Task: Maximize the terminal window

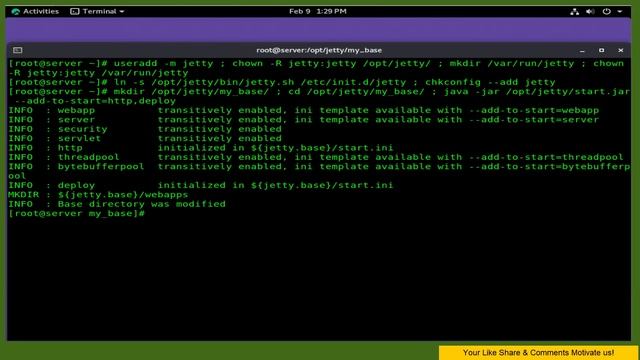Action: (601, 50)
